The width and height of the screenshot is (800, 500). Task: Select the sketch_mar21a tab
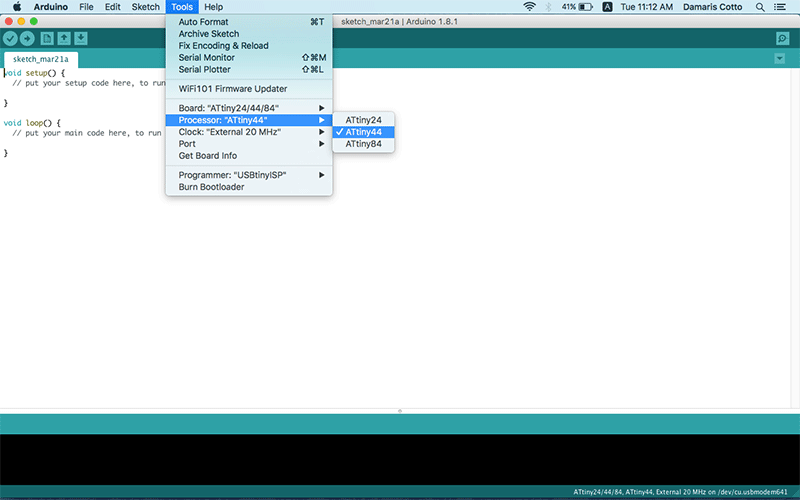coord(40,59)
